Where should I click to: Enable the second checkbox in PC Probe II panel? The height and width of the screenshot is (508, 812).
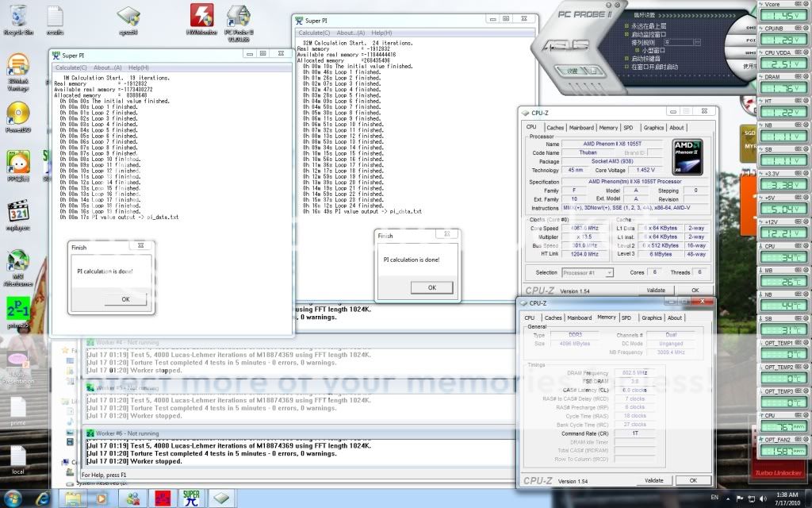tap(626, 35)
